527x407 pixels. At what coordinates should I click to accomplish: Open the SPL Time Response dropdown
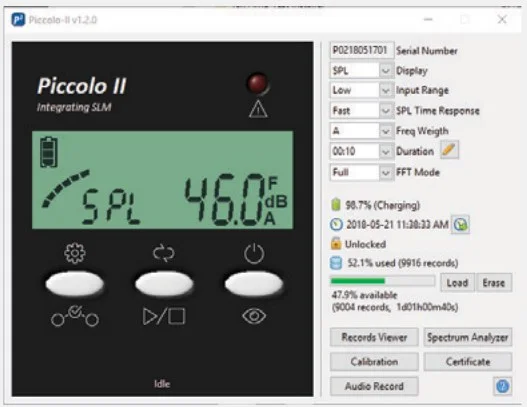point(362,110)
